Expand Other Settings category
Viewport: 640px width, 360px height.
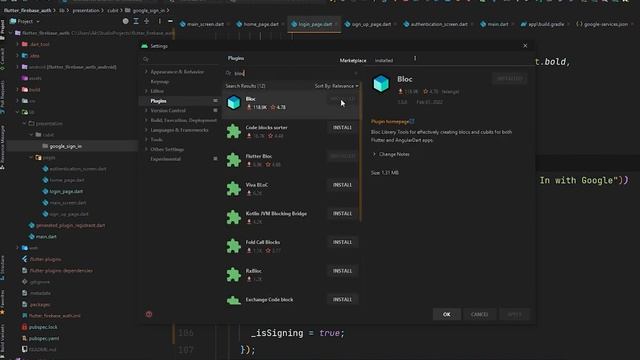coord(147,149)
